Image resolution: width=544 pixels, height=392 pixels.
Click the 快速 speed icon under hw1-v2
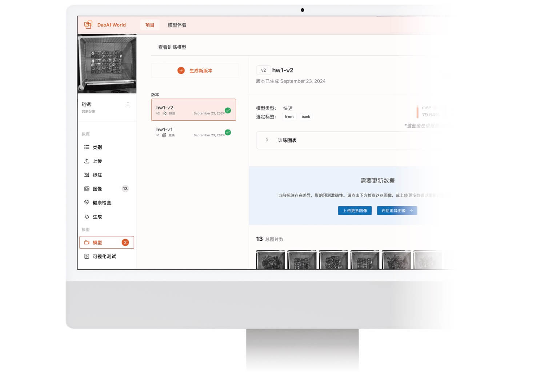(164, 113)
